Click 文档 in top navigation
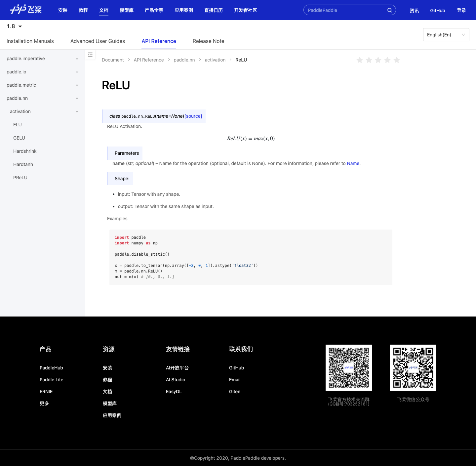476x466 pixels. (x=104, y=10)
